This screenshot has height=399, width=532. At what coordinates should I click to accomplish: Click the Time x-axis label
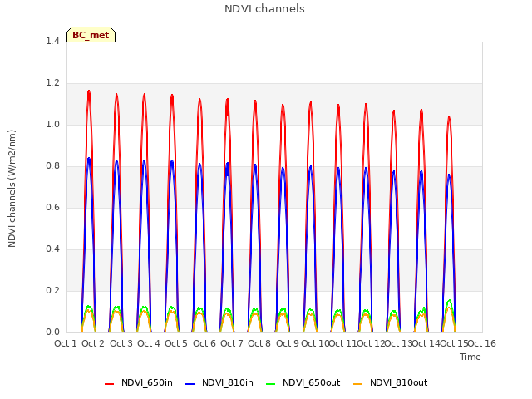470,357
